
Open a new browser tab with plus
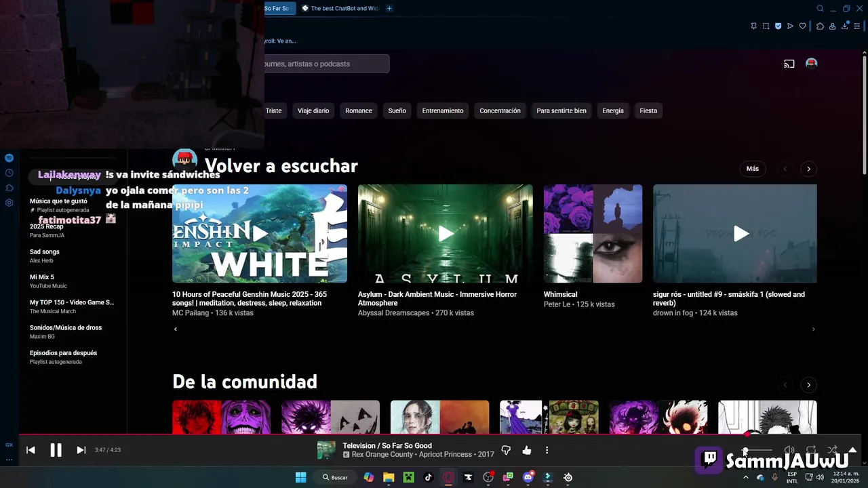[389, 8]
